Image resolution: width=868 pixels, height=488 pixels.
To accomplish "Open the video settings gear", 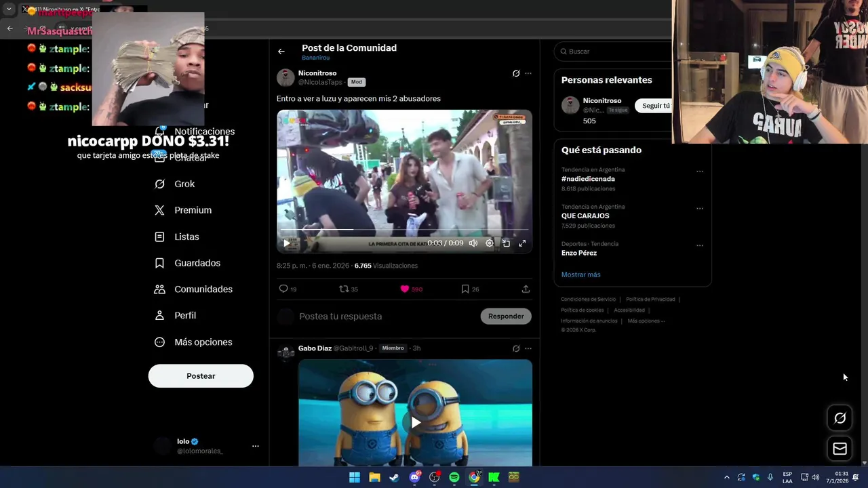I will click(490, 243).
